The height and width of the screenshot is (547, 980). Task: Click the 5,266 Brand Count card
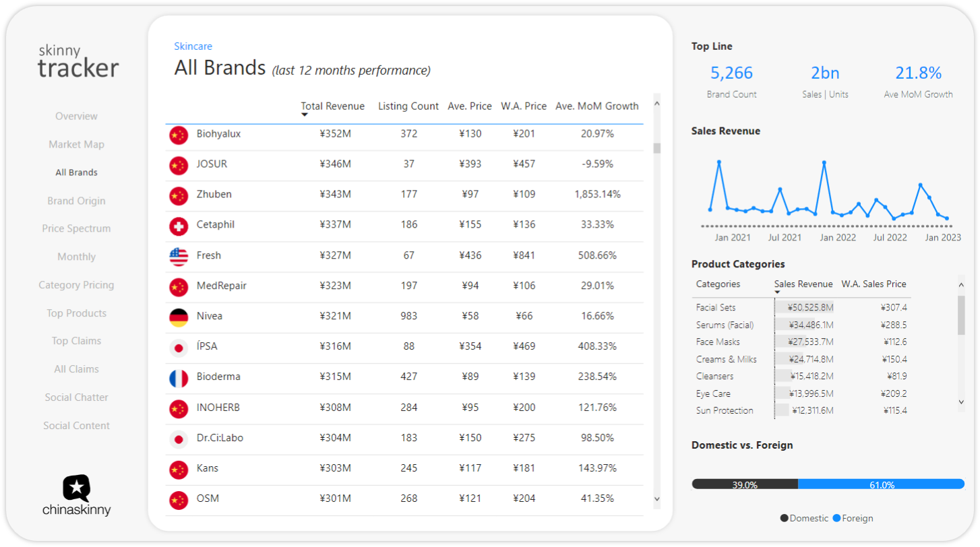pos(731,81)
